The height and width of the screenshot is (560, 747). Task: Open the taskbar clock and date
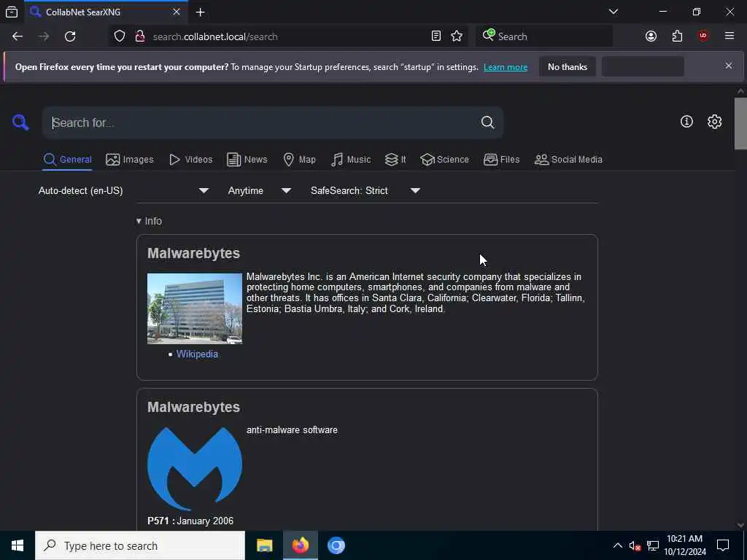[685, 545]
